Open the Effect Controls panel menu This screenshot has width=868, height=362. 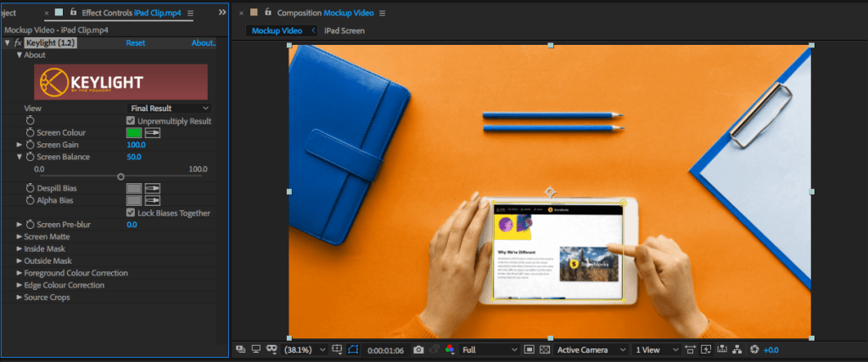(x=190, y=13)
